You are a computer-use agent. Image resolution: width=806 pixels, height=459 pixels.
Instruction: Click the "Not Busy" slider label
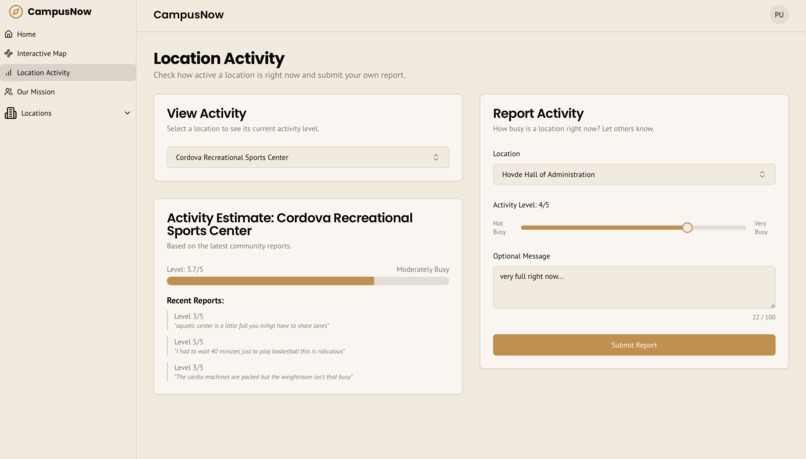[x=499, y=228]
